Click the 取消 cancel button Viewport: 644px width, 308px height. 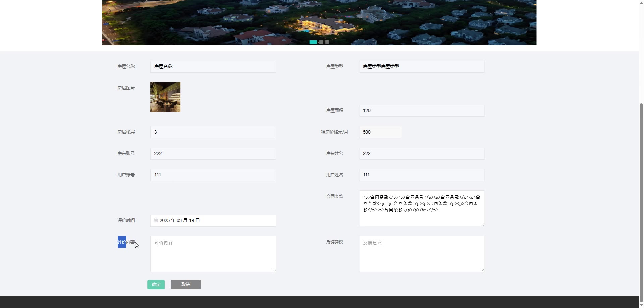click(x=186, y=285)
